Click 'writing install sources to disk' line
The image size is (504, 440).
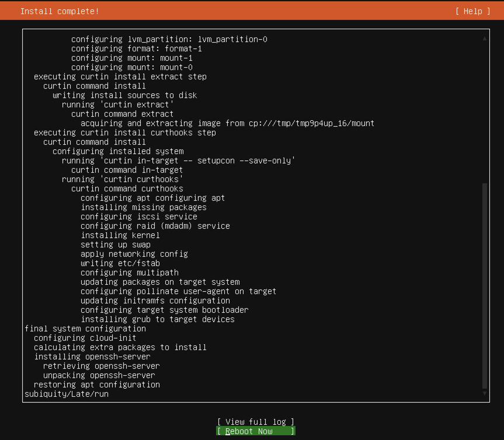click(125, 96)
